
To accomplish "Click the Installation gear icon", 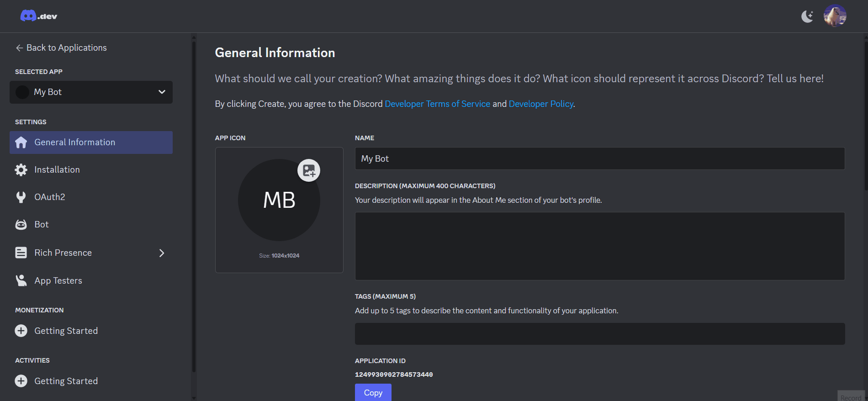I will (x=21, y=170).
